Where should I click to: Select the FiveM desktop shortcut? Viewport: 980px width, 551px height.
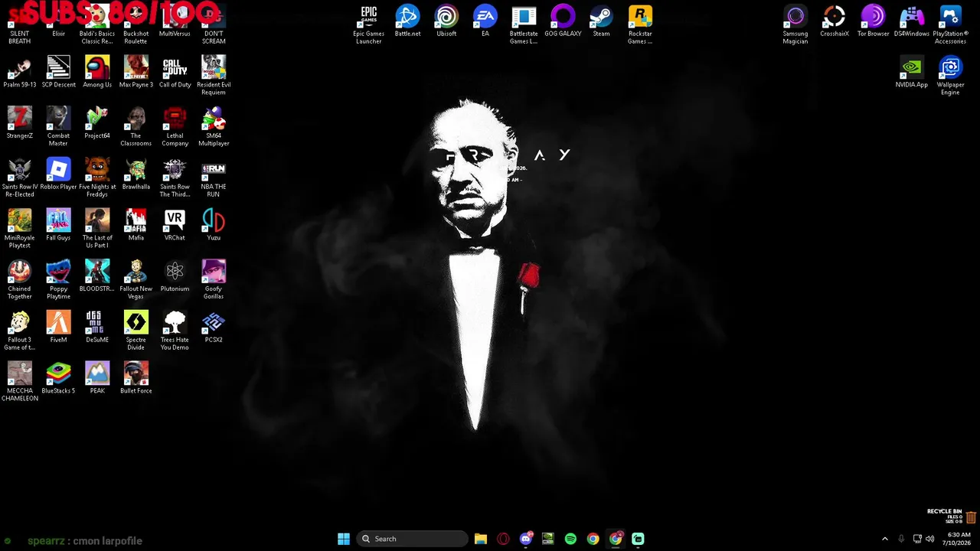[58, 328]
